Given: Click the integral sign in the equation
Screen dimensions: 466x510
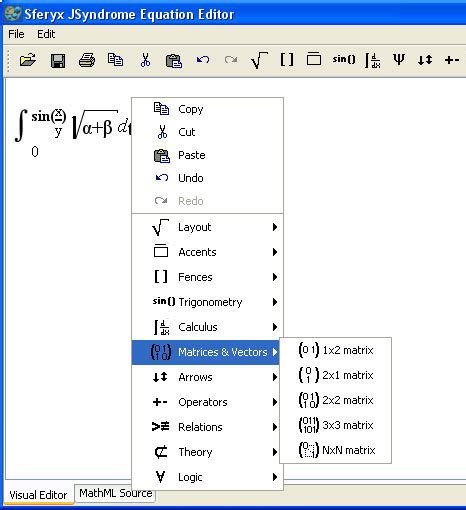Looking at the screenshot, I should [x=21, y=126].
